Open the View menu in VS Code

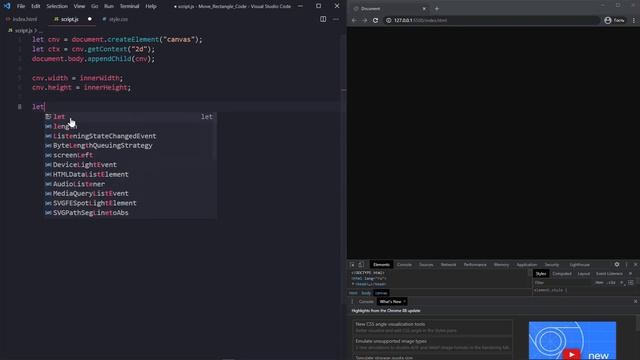pyautogui.click(x=79, y=6)
